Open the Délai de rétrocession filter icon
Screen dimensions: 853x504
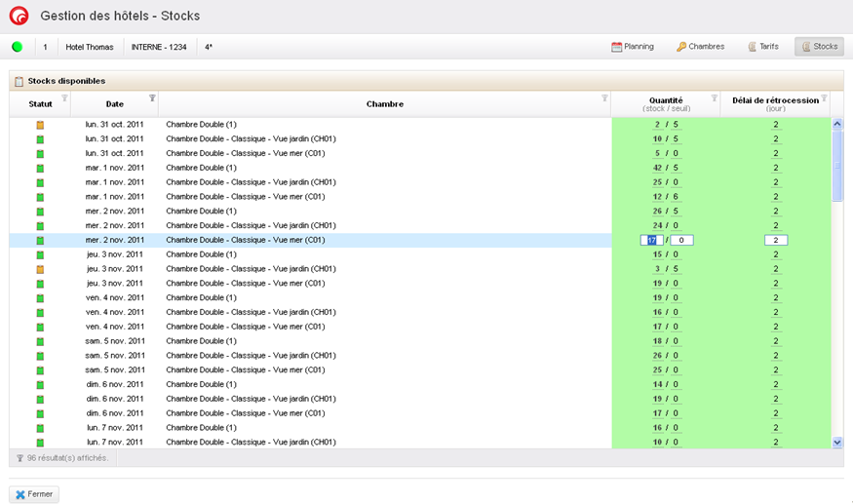click(x=824, y=98)
